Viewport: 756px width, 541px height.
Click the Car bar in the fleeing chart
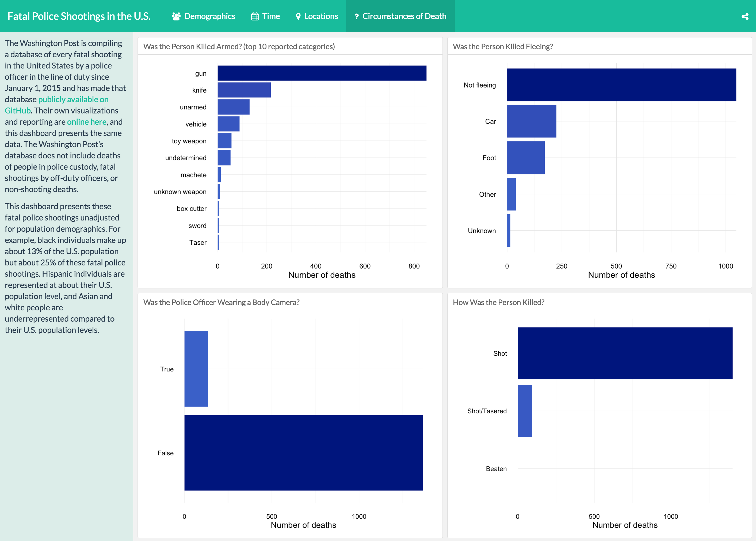point(532,121)
